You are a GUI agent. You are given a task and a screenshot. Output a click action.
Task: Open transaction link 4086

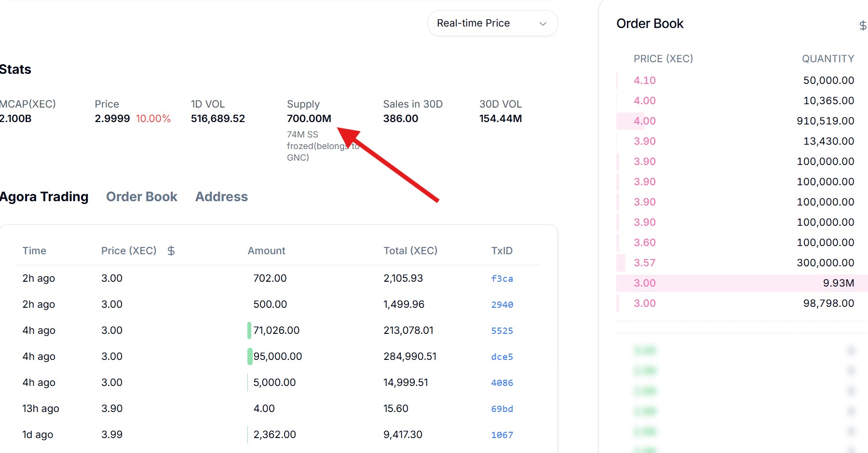tap(502, 383)
